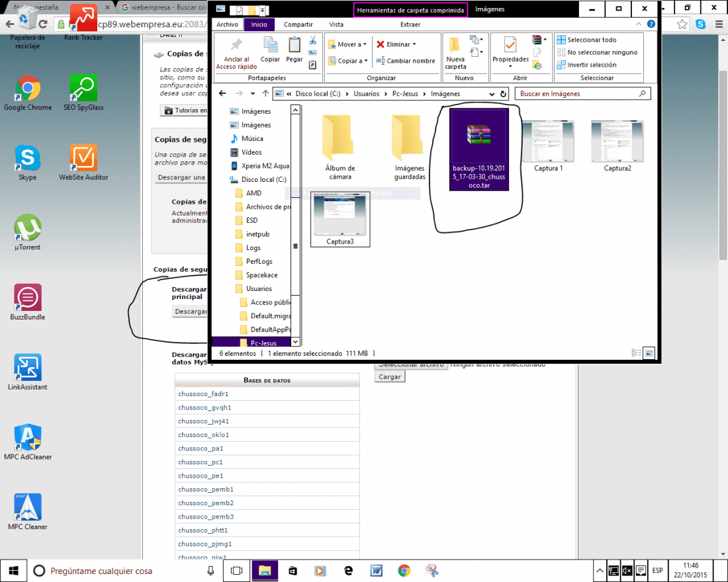Screen dimensions: 728x582
Task: Select Disco local (C:) in tree
Action: (263, 180)
